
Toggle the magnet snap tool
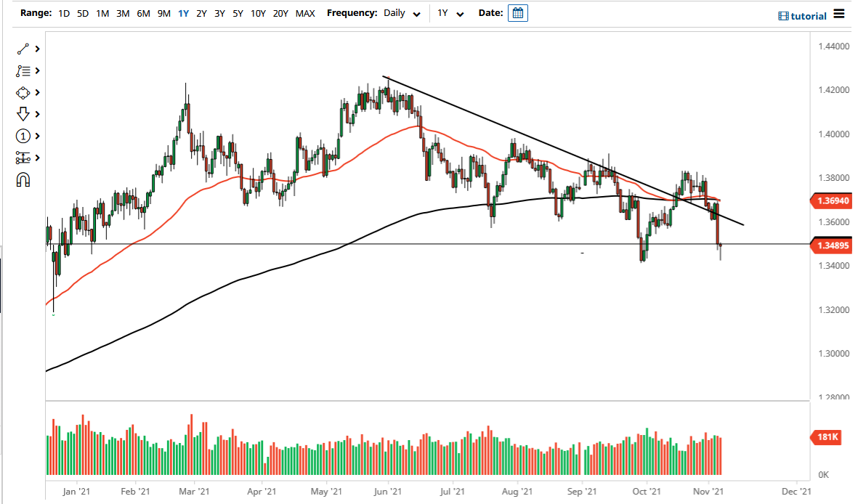pyautogui.click(x=21, y=179)
